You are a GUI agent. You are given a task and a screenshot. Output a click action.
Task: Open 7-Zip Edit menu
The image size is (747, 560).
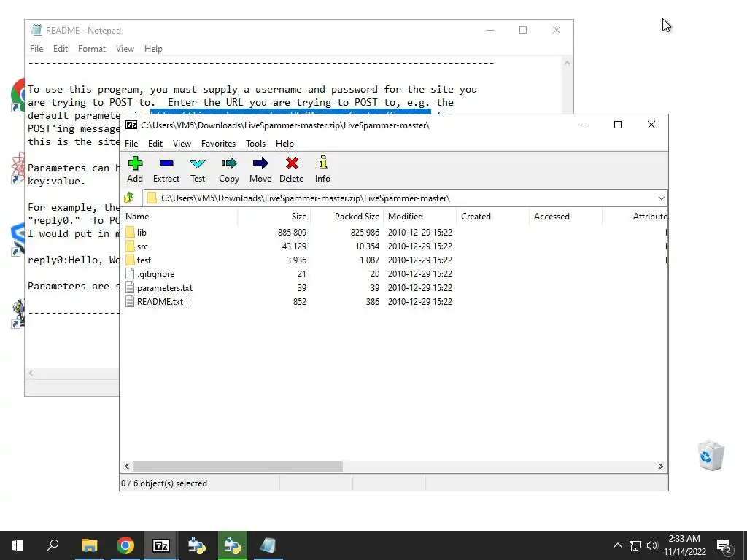pyautogui.click(x=155, y=144)
